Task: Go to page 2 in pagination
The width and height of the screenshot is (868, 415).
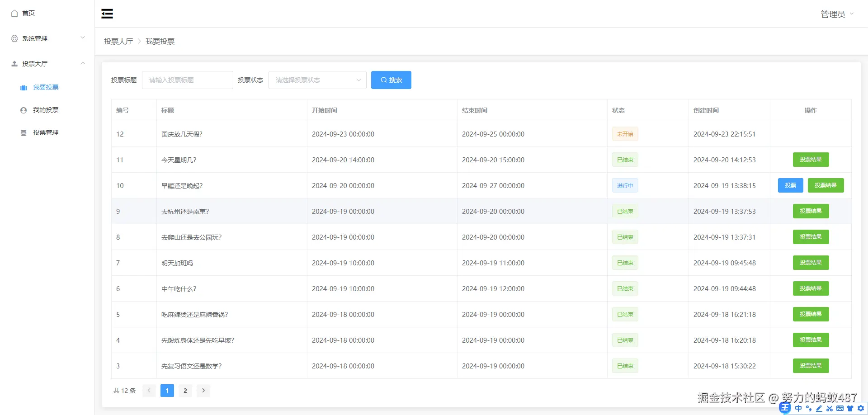Action: pyautogui.click(x=185, y=391)
